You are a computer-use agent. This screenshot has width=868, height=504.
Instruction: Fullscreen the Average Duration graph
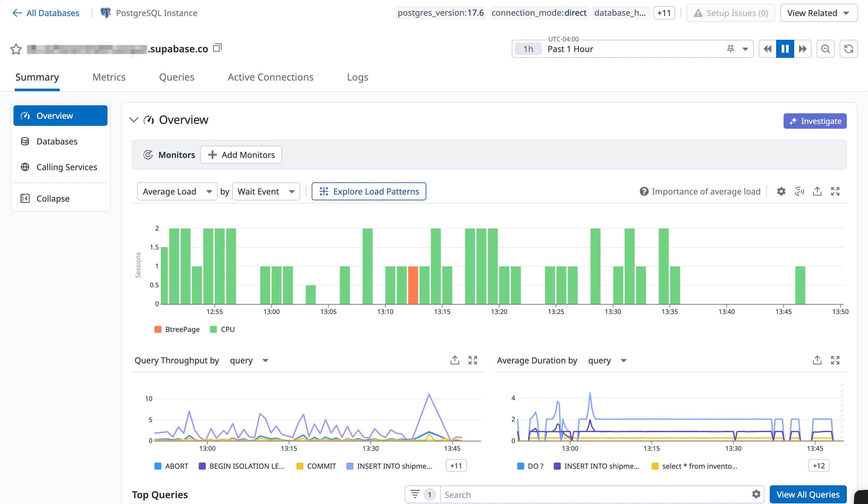click(835, 360)
